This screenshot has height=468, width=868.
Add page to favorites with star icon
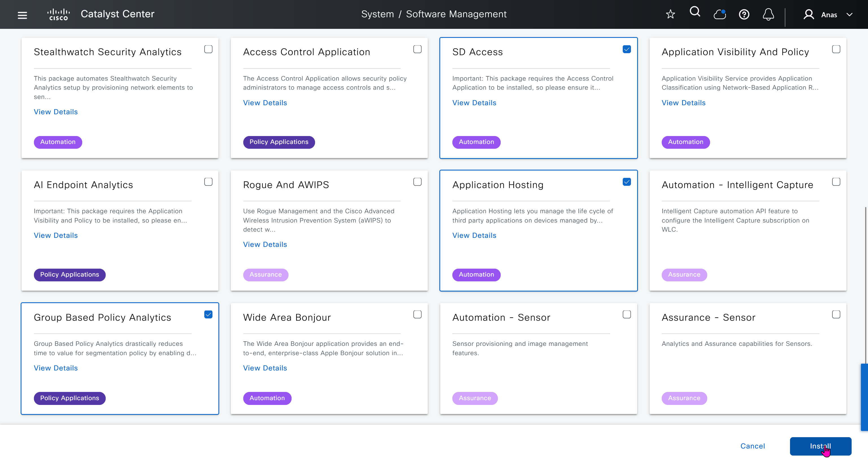(670, 14)
